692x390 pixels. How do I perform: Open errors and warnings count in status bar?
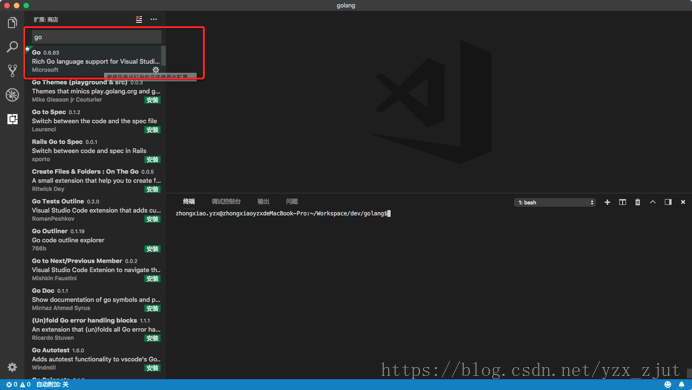18,385
